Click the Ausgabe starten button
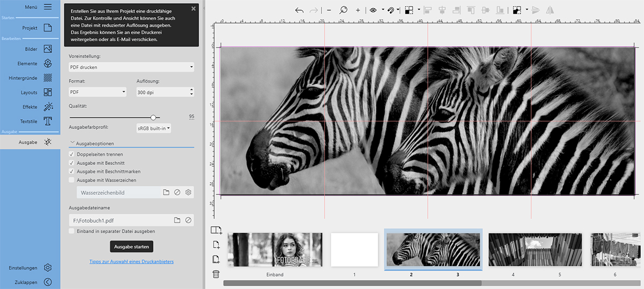Screen dimensions: 644x289 [131, 247]
